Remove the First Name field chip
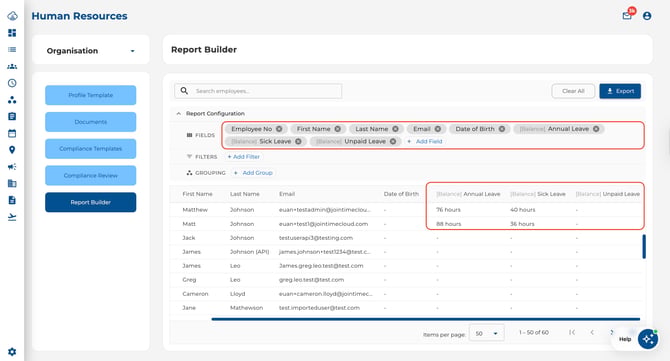 [x=338, y=129]
